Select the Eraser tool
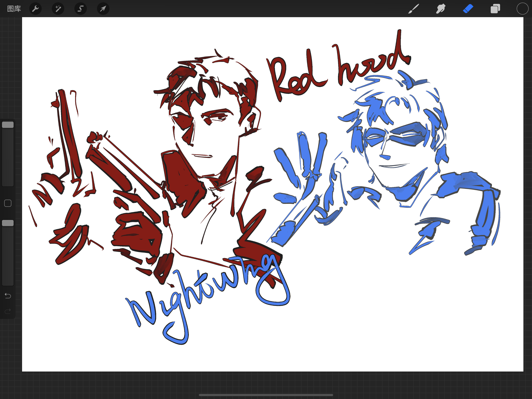 (x=468, y=9)
